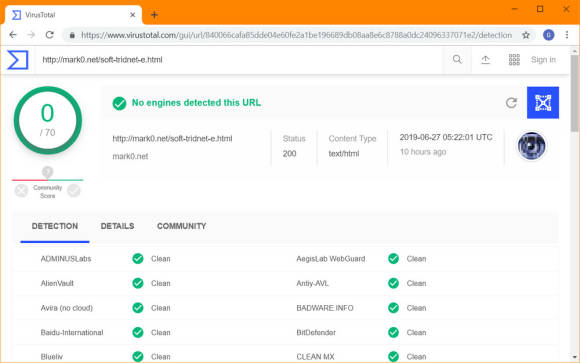This screenshot has height=363, width=580.
Task: Bookmark this page with the star icon
Action: pos(526,35)
